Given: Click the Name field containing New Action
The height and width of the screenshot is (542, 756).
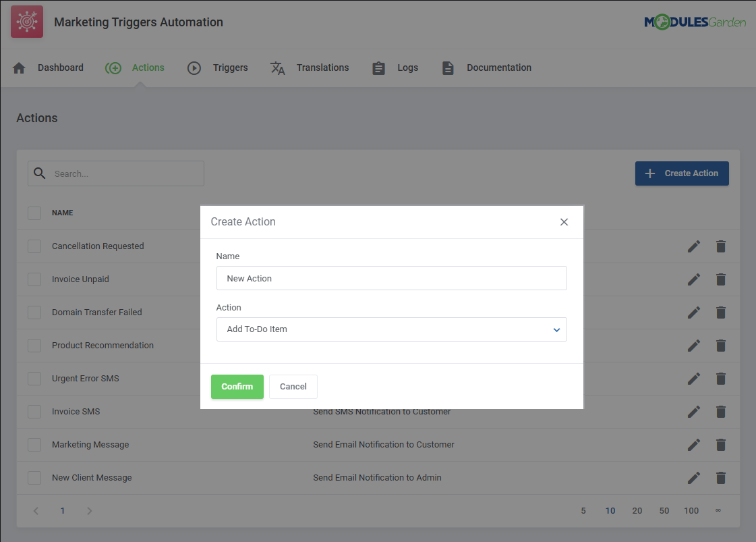Looking at the screenshot, I should (x=392, y=278).
